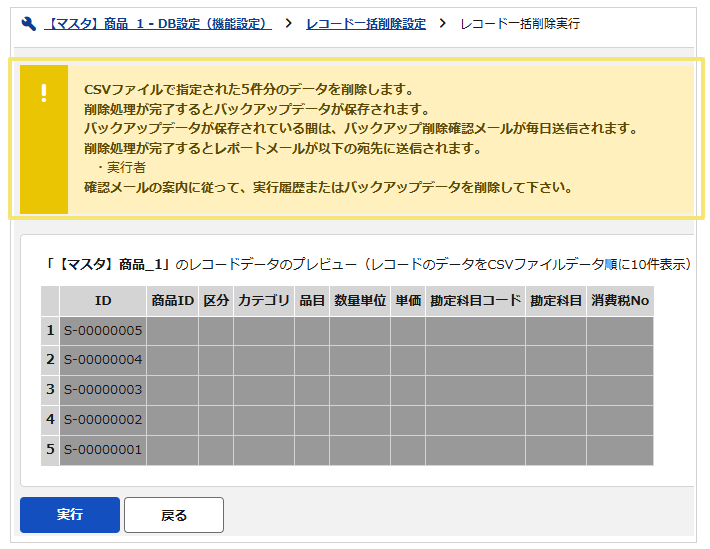Click row number 3 in preview table
The width and height of the screenshot is (710, 549).
50,390
